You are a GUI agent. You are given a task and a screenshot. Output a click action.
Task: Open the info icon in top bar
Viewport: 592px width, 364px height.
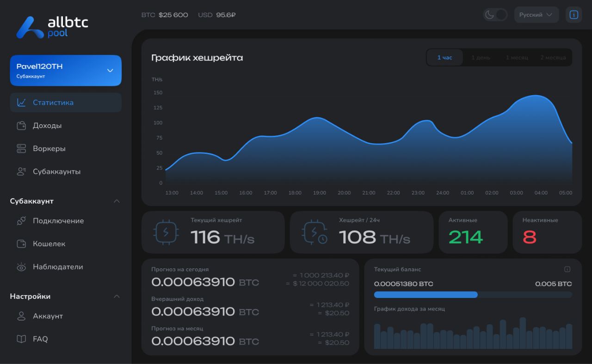[573, 15]
